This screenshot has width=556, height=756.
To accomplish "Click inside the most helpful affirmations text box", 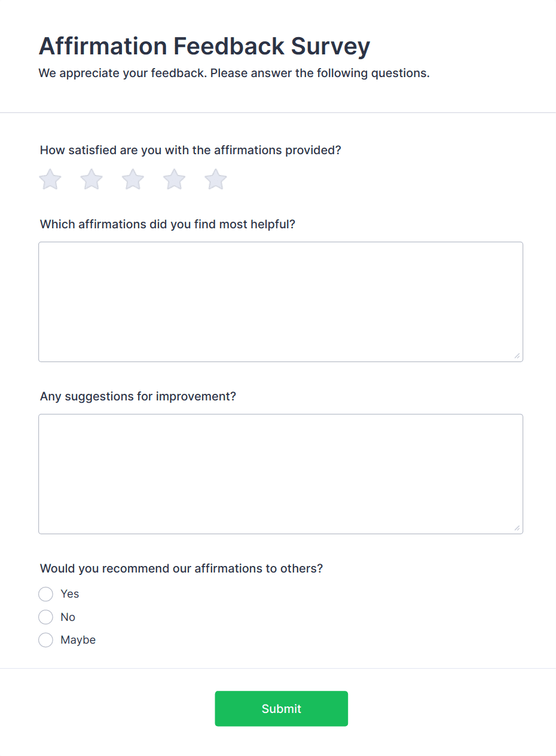I will point(281,302).
